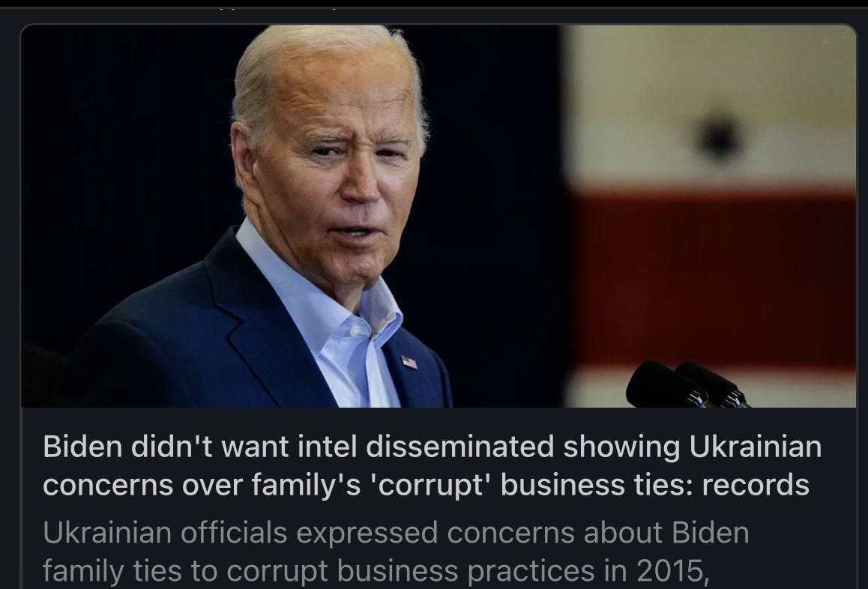
Task: Click 'concerns about Biden' in the description
Action: point(598,533)
